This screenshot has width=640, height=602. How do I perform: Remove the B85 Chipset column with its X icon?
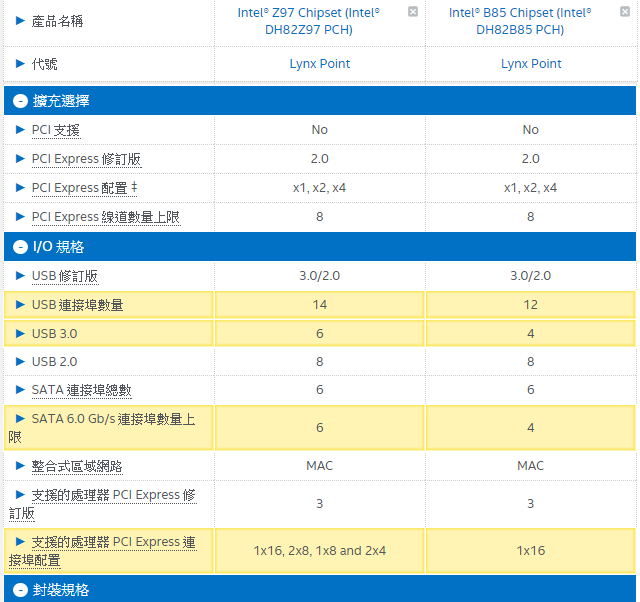coord(624,11)
